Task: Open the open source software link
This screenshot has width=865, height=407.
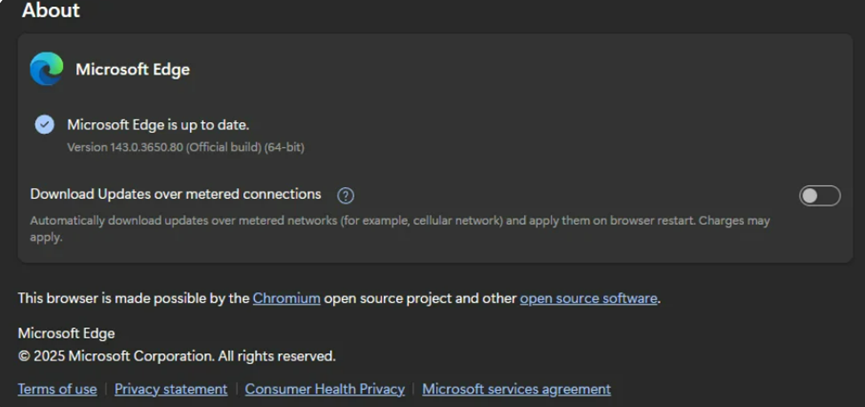Action: pyautogui.click(x=588, y=298)
